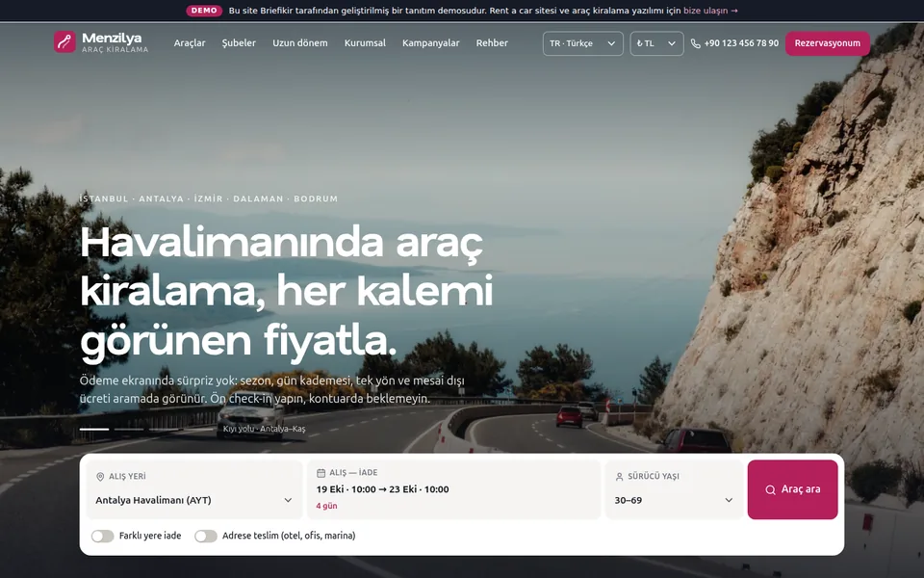Click the person icon beside Sürücü Yaşı

pyautogui.click(x=619, y=477)
